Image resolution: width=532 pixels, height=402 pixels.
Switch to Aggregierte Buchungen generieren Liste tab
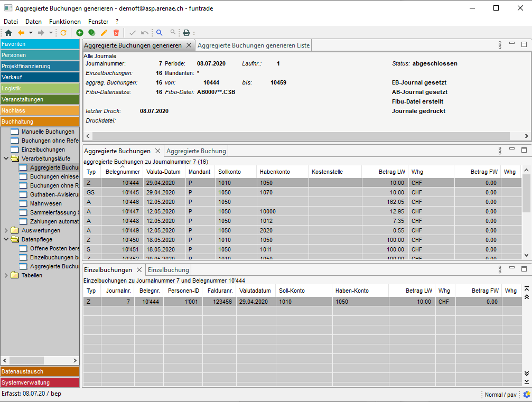tap(254, 45)
